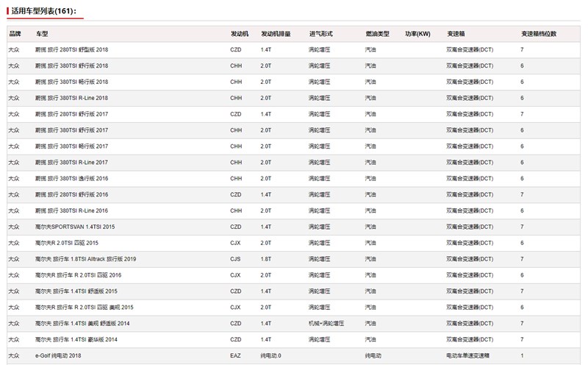Click the 纯电动.0 displacement cell
Viewport: 588px width, 365px height.
pyautogui.click(x=270, y=355)
